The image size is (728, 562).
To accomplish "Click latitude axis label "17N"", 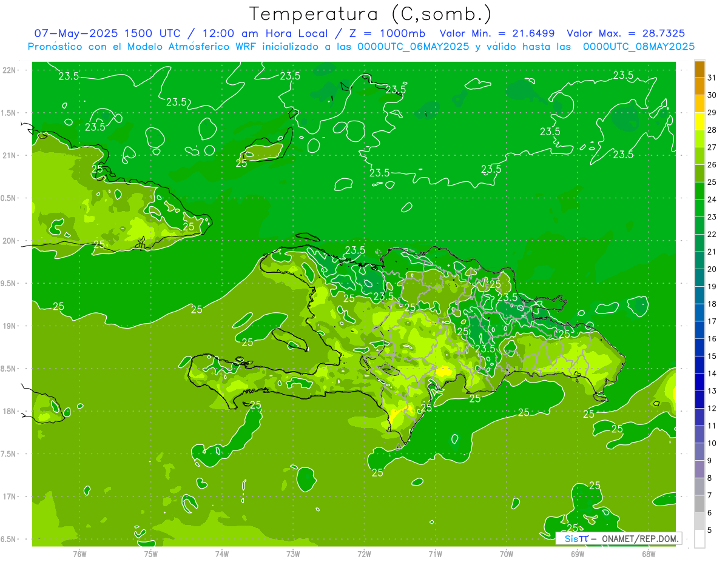I will [10, 497].
